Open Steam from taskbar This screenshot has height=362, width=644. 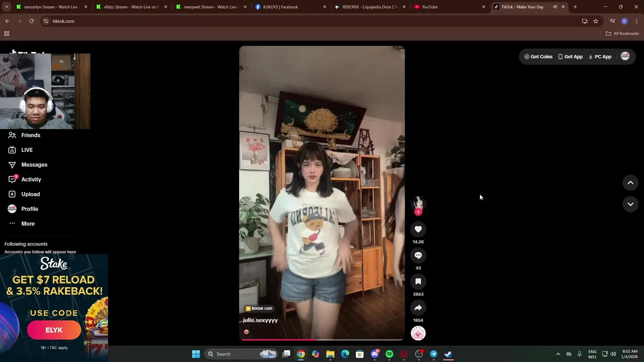click(448, 354)
